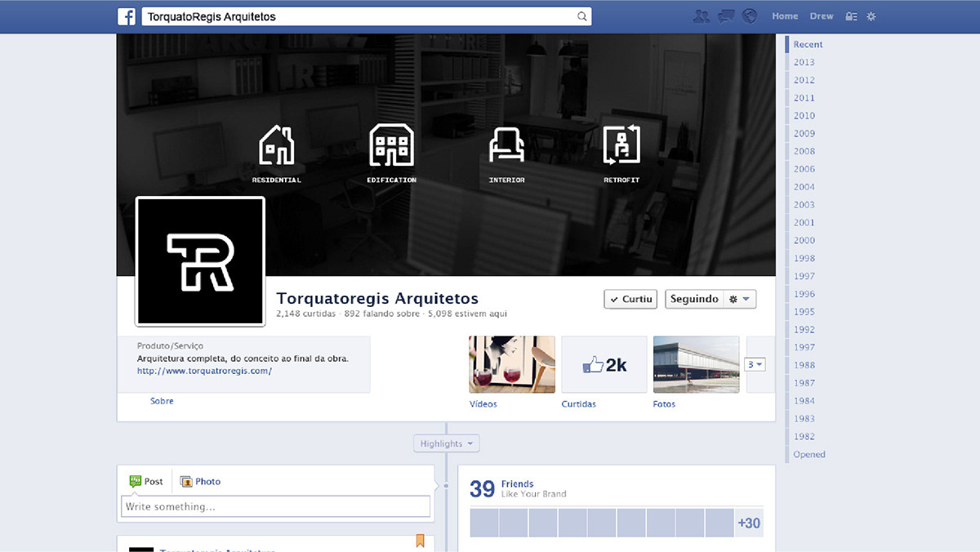980x552 pixels.
Task: Open the Vídeos label link
Action: click(483, 404)
